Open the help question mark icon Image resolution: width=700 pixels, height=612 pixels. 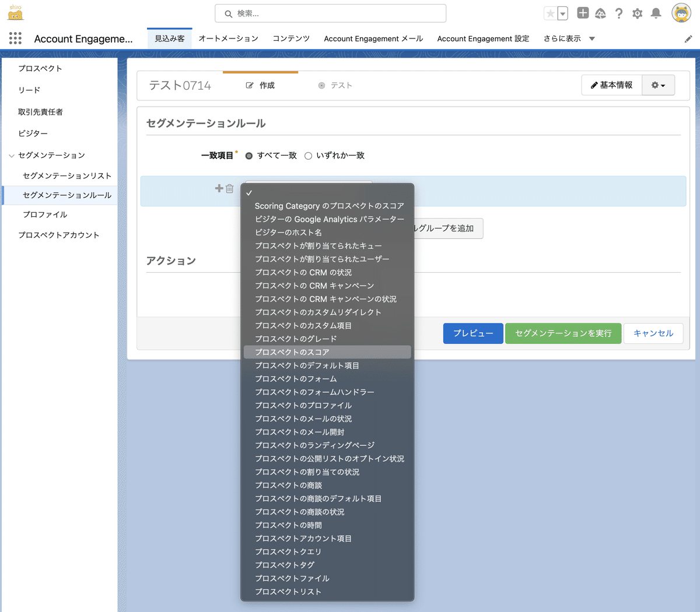[x=619, y=13]
